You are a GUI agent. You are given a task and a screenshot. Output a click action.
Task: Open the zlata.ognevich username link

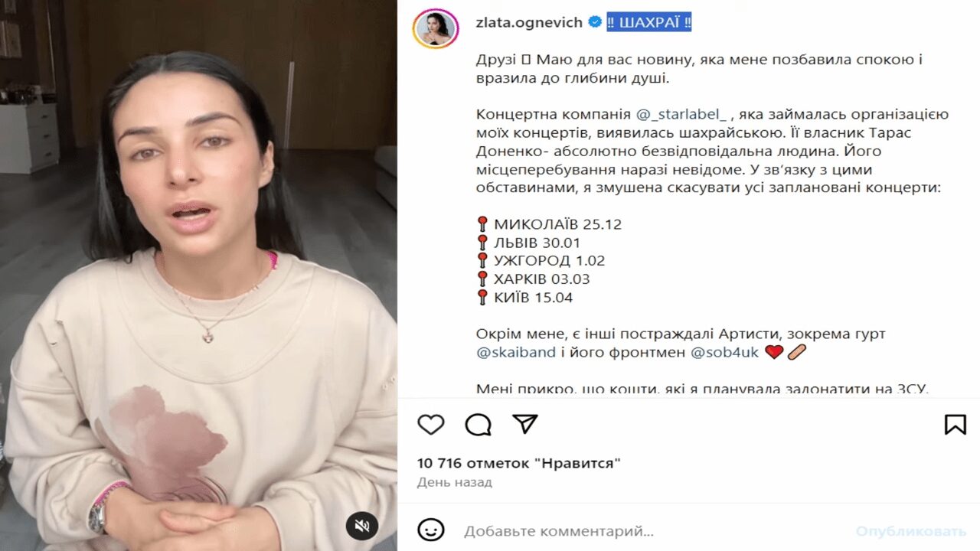tap(528, 22)
